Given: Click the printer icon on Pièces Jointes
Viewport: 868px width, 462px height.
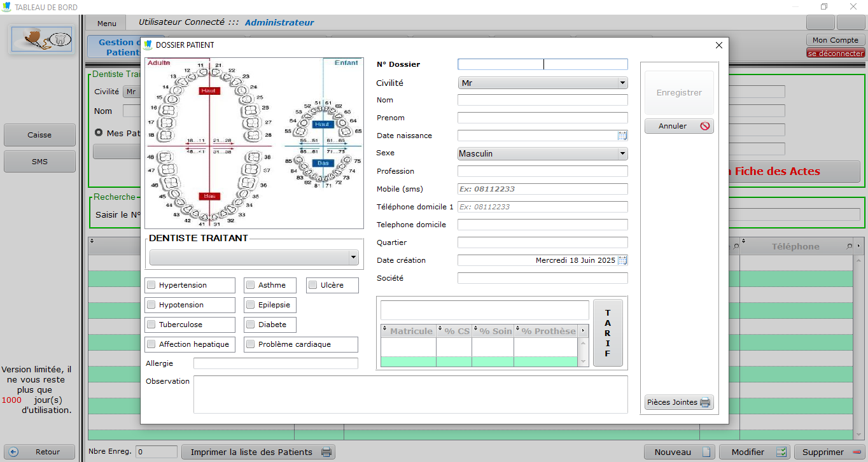Looking at the screenshot, I should 704,402.
